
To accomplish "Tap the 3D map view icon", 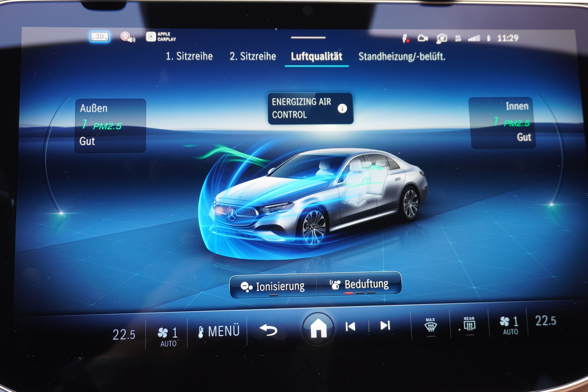I will (100, 37).
